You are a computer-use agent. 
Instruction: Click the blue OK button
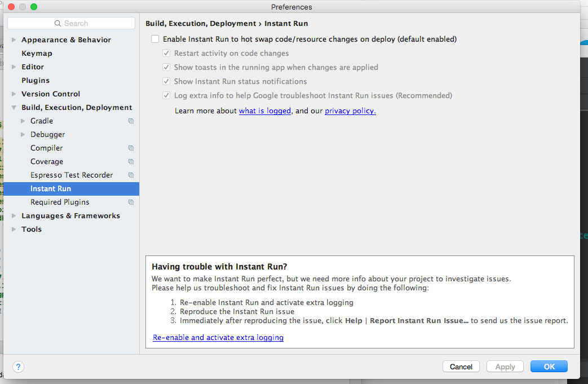coord(549,367)
